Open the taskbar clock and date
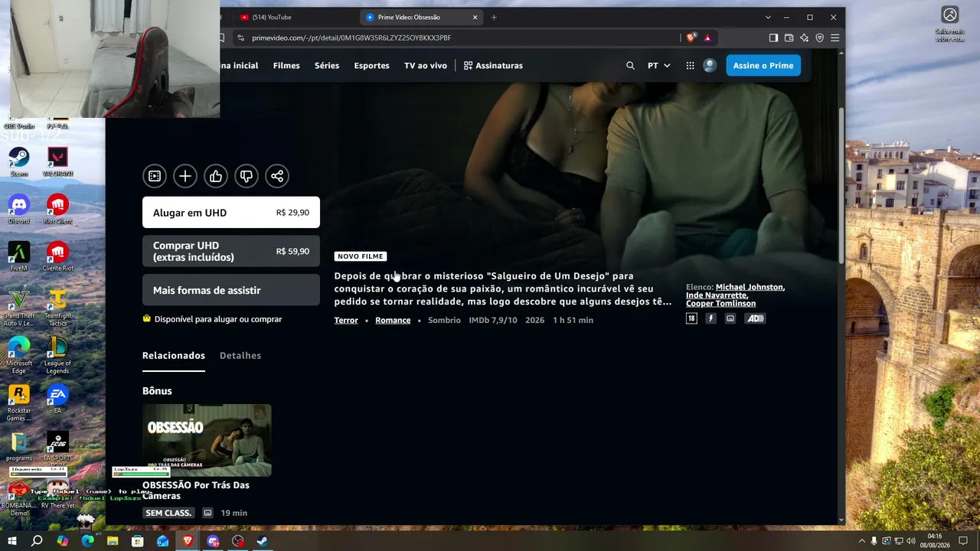Viewport: 980px width, 551px height. (x=935, y=541)
